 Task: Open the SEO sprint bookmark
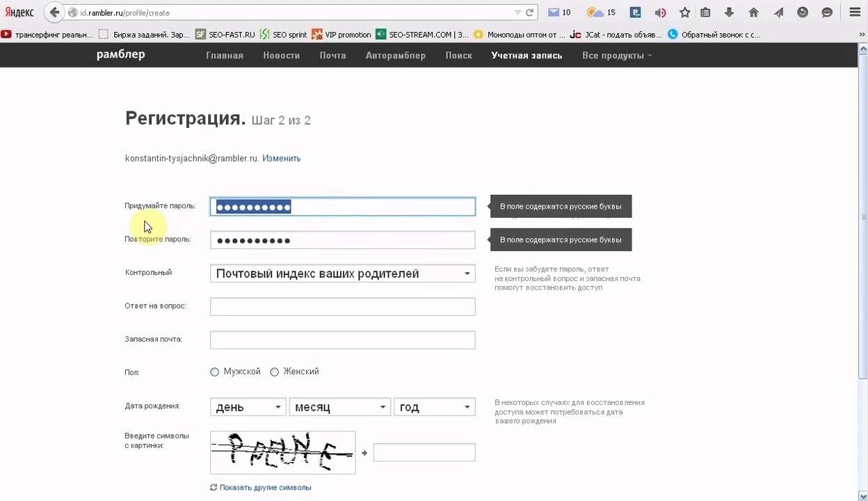pos(283,34)
